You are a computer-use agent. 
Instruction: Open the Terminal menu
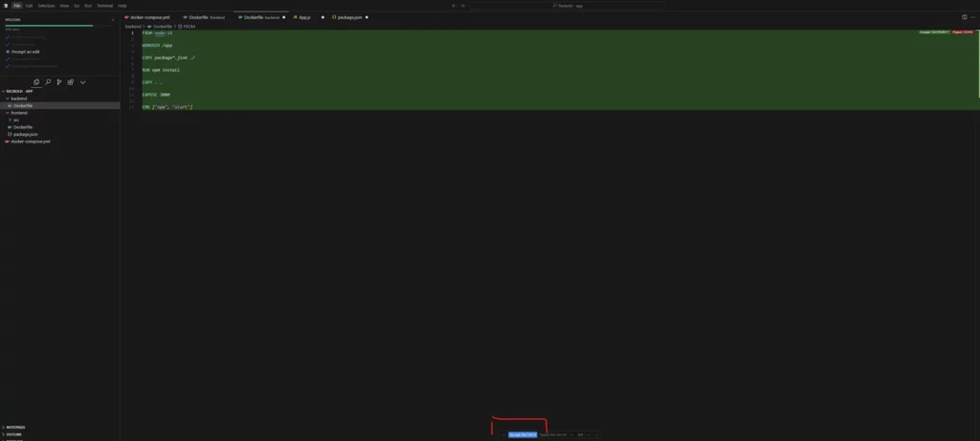[104, 5]
